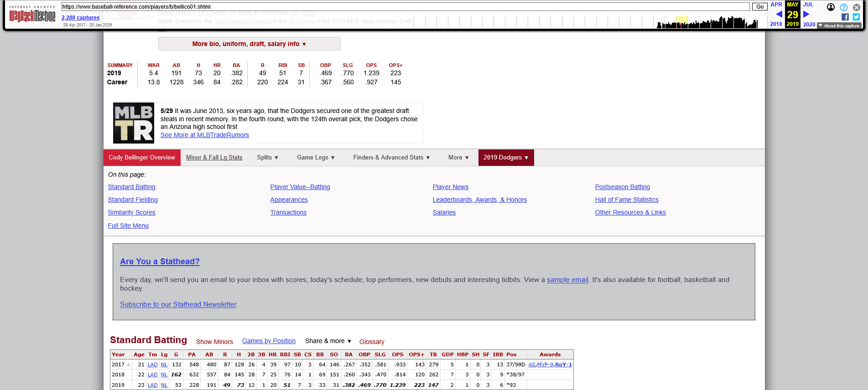Subscribe to our Stathead Newsletter link
868x390 pixels.
[x=178, y=304]
